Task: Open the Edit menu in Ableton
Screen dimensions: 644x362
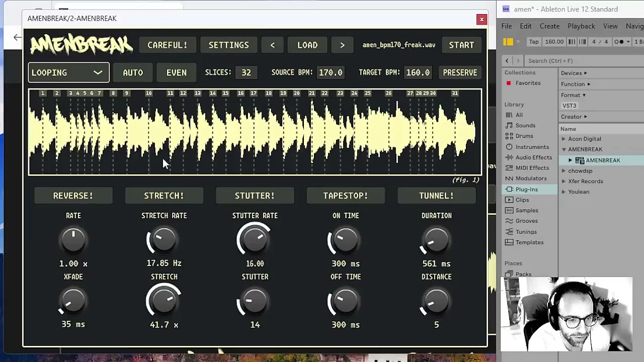Action: (525, 26)
